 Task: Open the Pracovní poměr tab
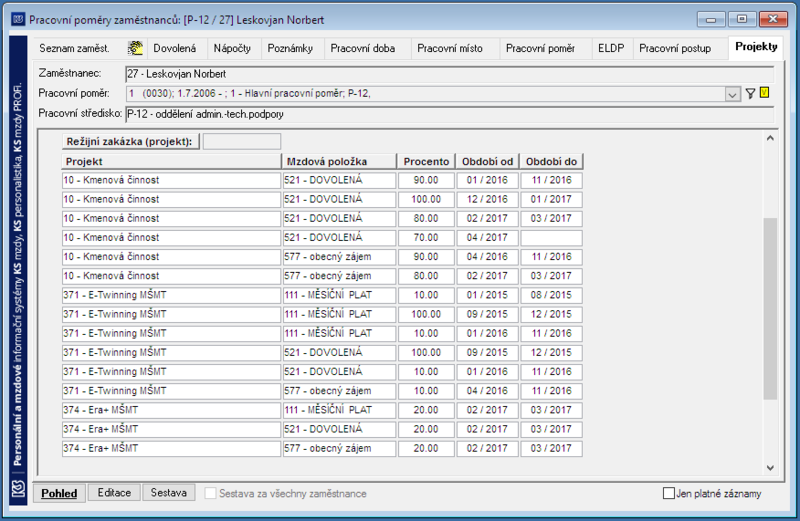[x=540, y=48]
